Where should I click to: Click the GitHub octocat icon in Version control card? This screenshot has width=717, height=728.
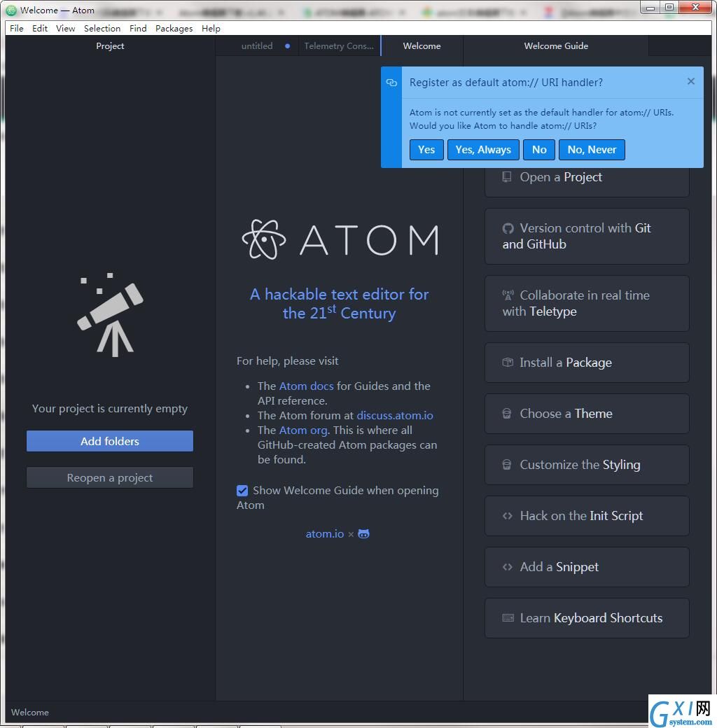point(508,228)
